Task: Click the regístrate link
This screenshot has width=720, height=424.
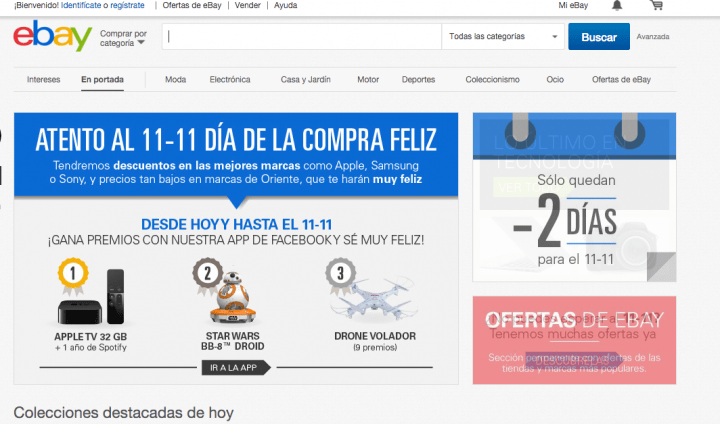Action: pyautogui.click(x=127, y=6)
